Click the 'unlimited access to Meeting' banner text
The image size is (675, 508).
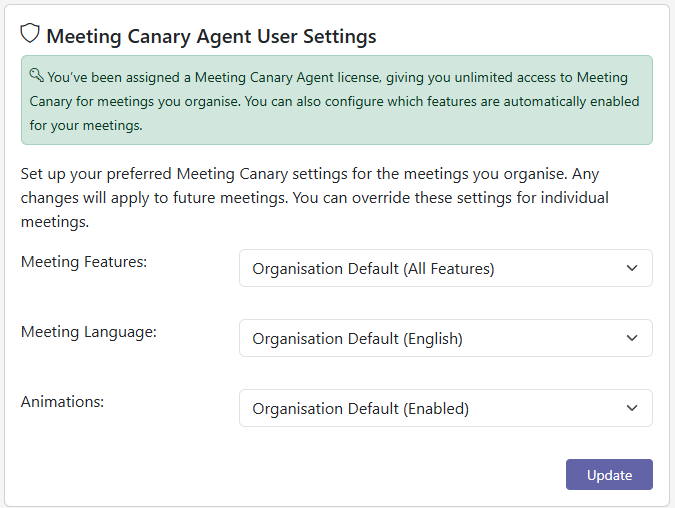[530, 77]
